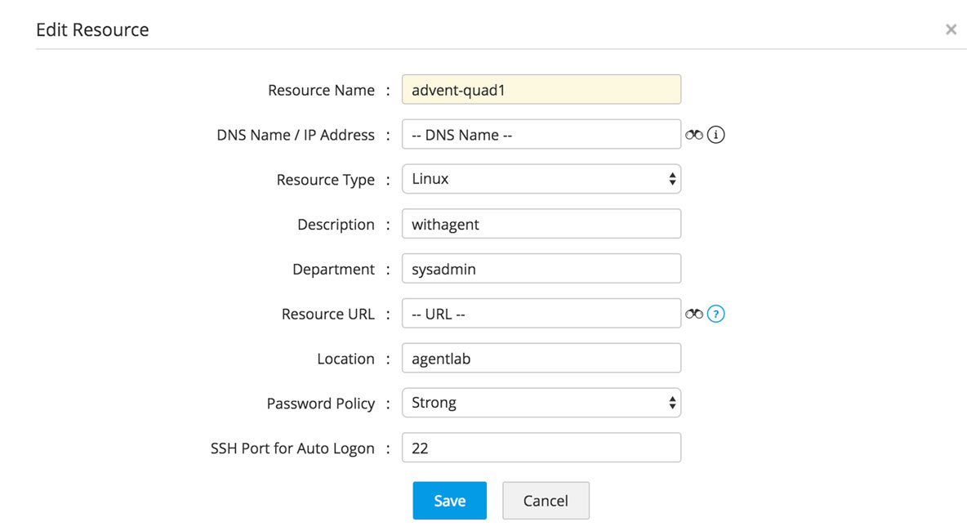Open help icon next to Resource URL
This screenshot has height=531, width=980.
[716, 314]
